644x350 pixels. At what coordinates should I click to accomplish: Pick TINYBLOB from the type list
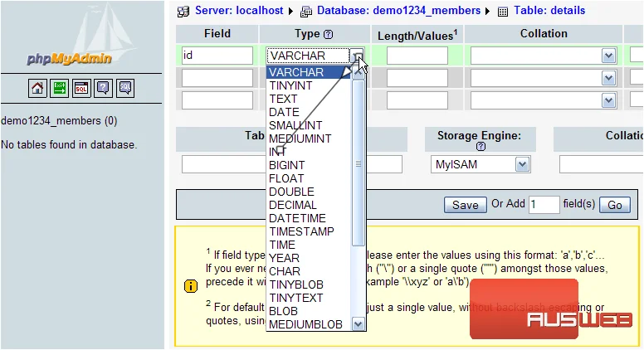click(309, 284)
